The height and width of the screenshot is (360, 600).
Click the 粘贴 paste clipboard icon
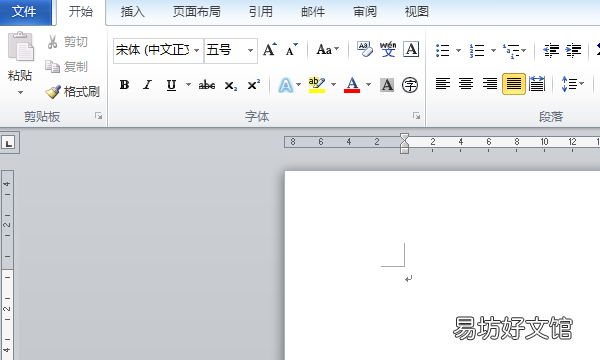[x=20, y=47]
